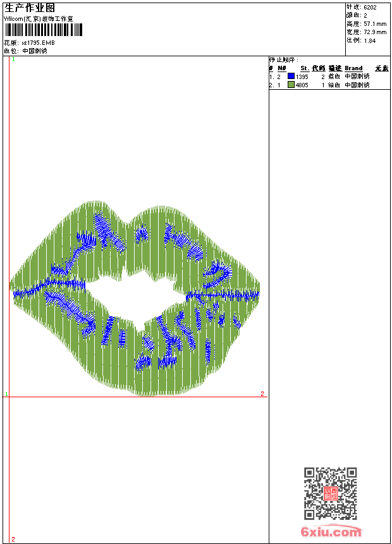Viewport: 392px width, 544px height.
Task: Select stop sequence row with stitch count 4805
Action: click(329, 84)
